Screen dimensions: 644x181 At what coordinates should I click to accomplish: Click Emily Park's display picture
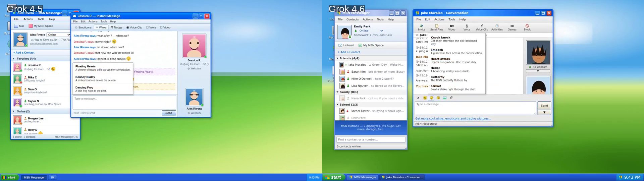pos(344,33)
